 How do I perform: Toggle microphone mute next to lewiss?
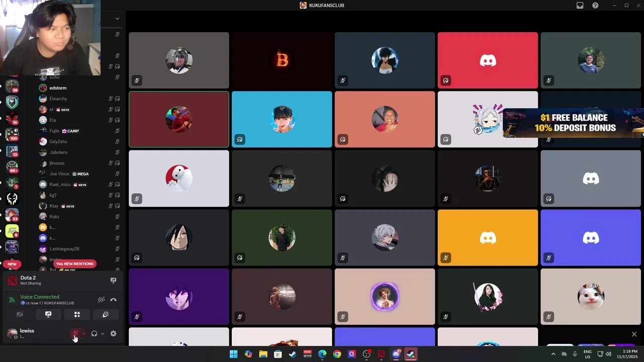75,334
